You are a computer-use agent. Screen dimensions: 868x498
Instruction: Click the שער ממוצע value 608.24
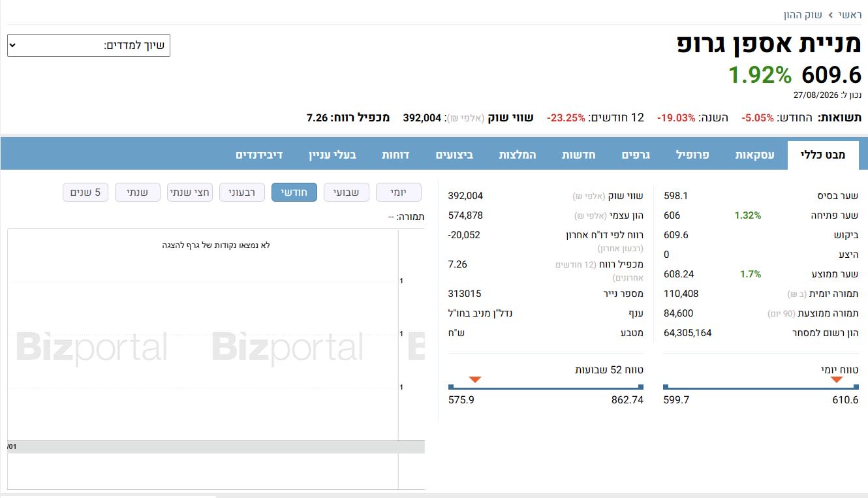click(x=679, y=274)
